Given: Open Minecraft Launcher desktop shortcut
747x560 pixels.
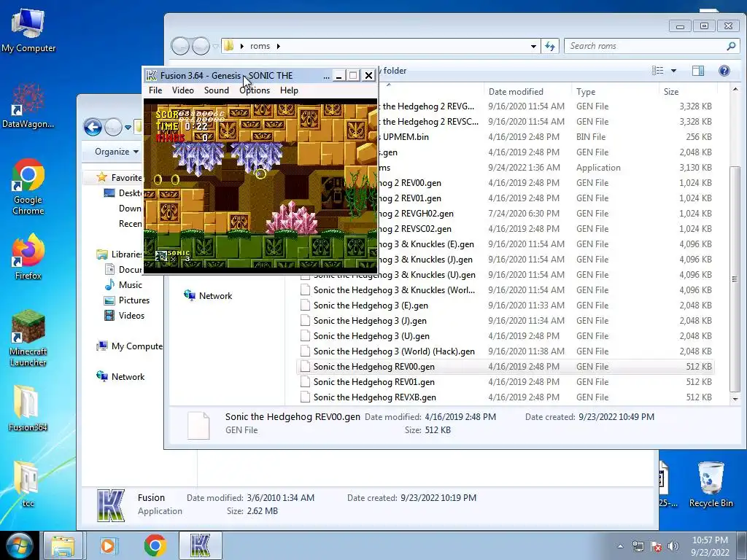Looking at the screenshot, I should coord(28,338).
